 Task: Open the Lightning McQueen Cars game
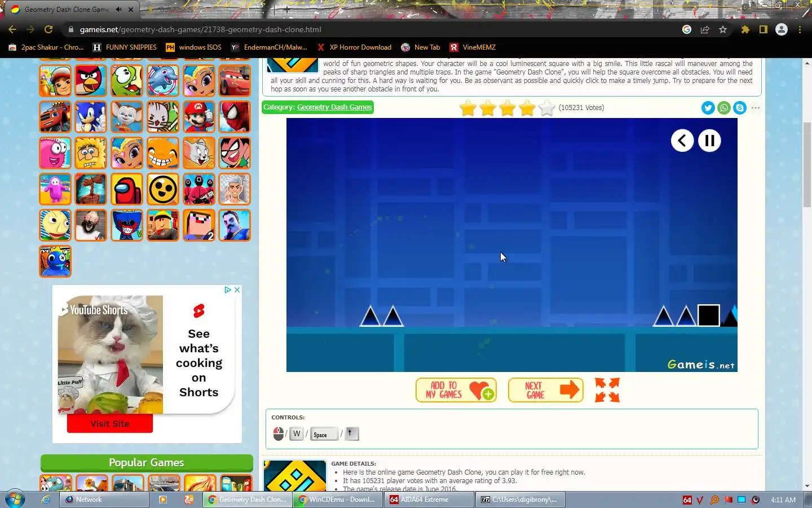pyautogui.click(x=235, y=81)
